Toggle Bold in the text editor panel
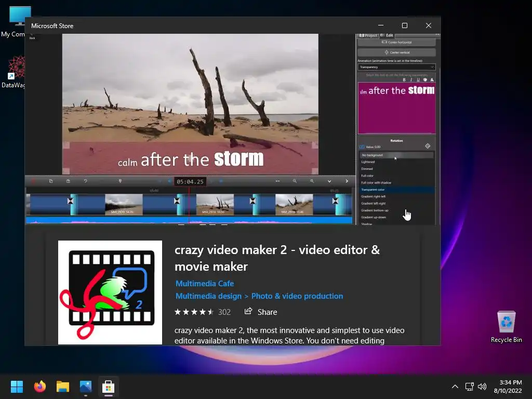 (x=404, y=79)
